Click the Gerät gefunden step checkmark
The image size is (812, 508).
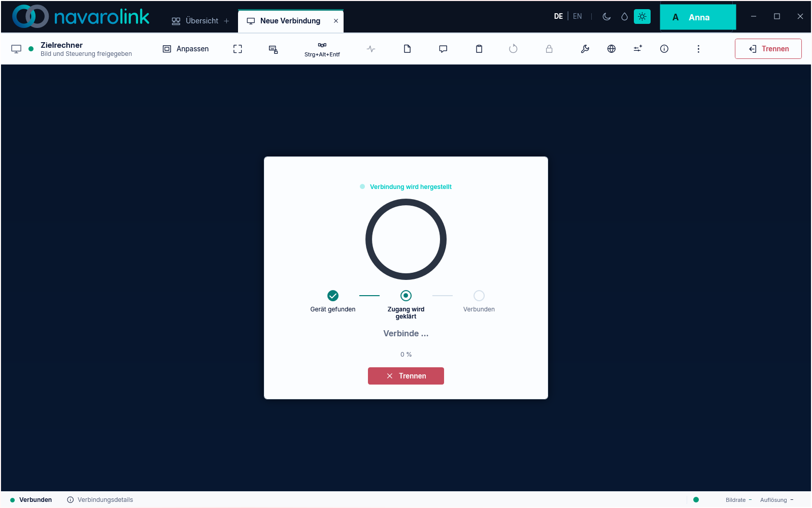click(333, 296)
